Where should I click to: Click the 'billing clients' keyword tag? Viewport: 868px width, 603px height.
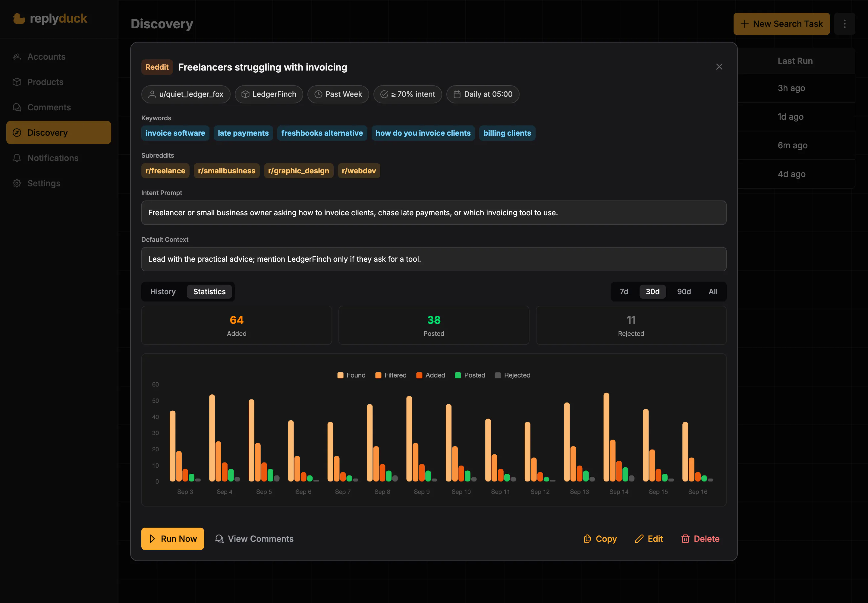pos(507,133)
